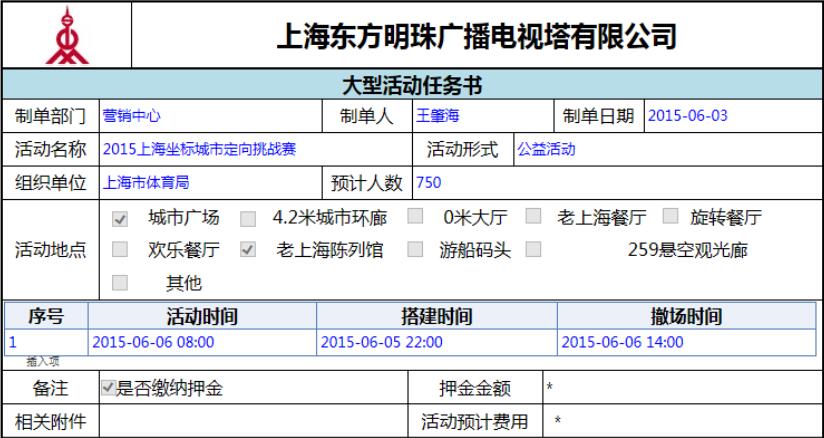Check the 游船码头 checkbox
Viewport: 824px width, 438px height.
pos(415,249)
